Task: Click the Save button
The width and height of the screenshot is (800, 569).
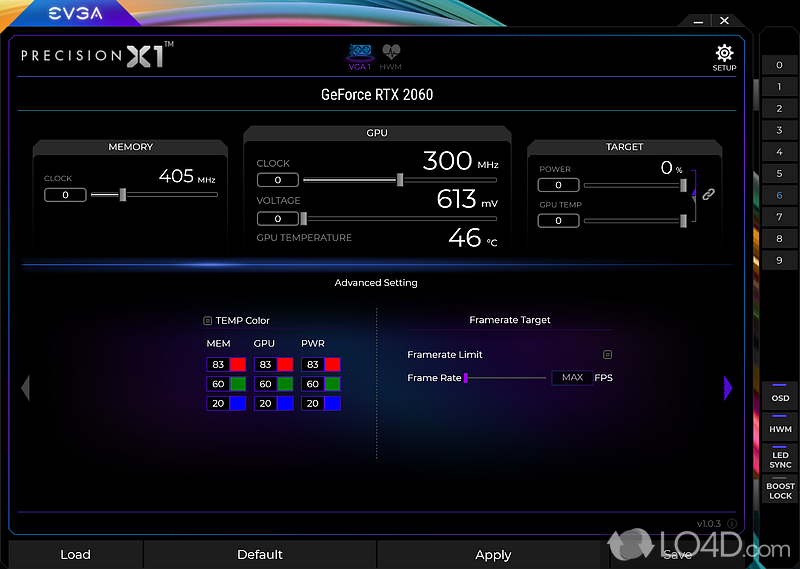Action: coord(678,555)
